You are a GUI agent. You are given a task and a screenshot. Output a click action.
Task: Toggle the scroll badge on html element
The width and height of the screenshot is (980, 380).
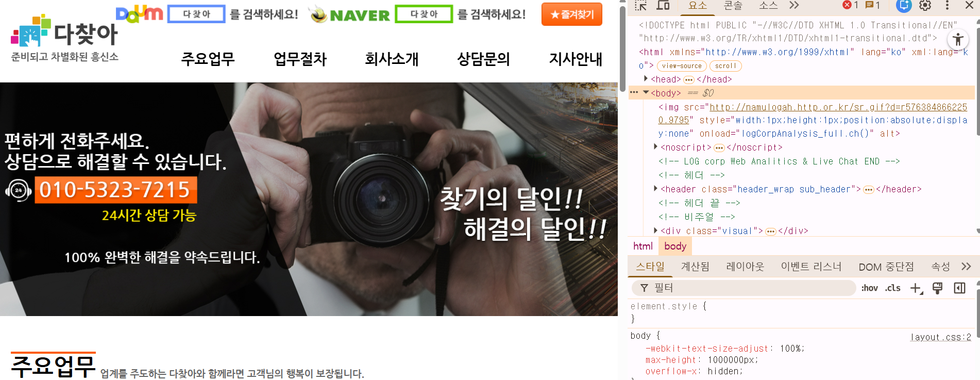(725, 66)
